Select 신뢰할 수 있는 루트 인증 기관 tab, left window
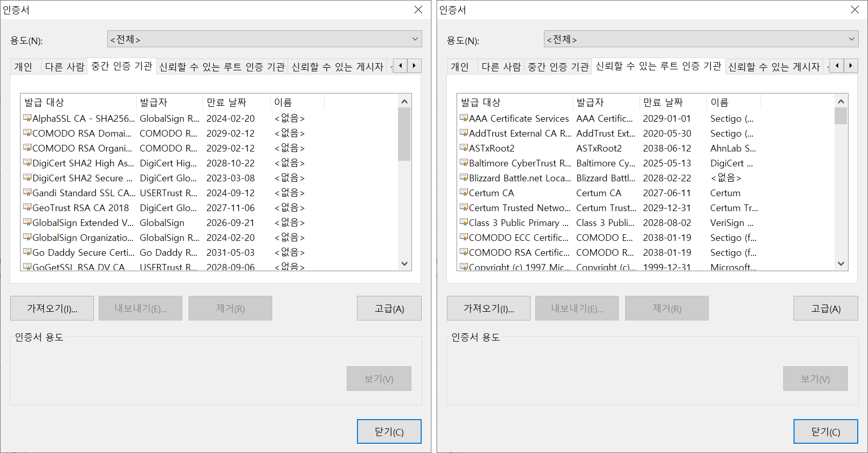 222,67
